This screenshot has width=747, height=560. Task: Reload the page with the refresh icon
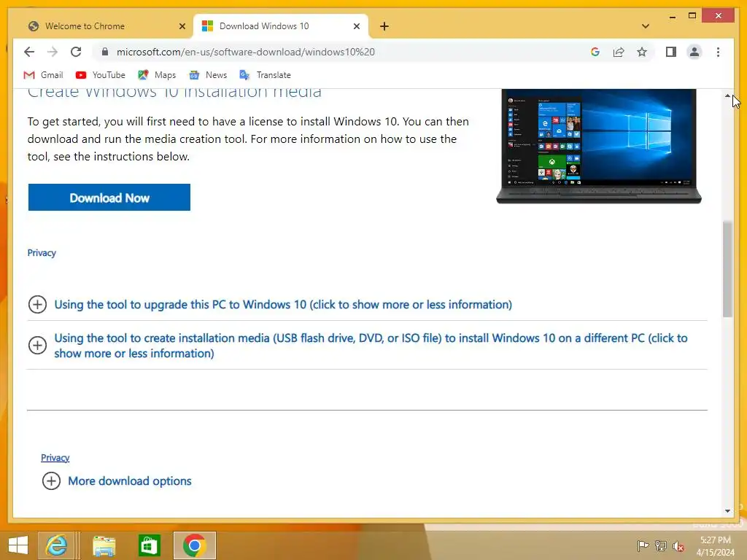(76, 52)
